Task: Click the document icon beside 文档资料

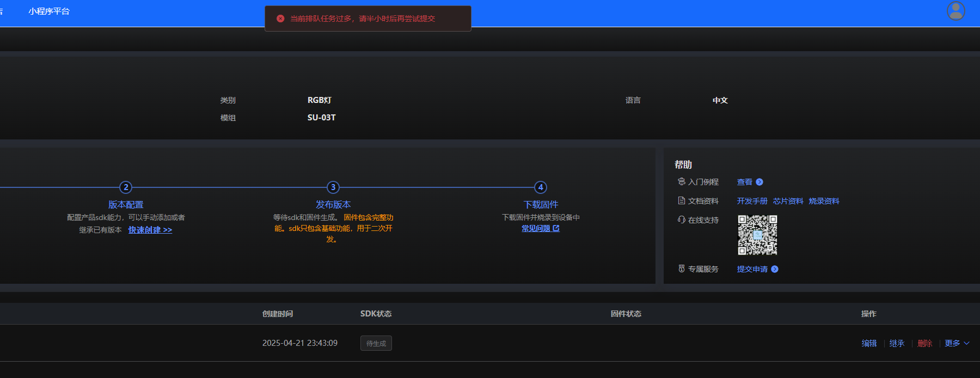Action: click(x=681, y=200)
